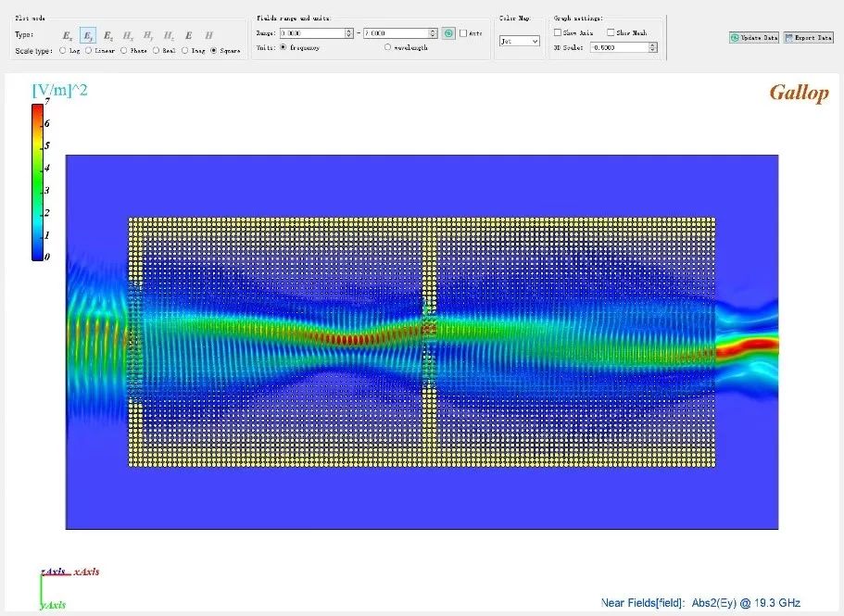The image size is (844, 616).
Task: Open the Jet color map dropdown
Action: (x=519, y=41)
